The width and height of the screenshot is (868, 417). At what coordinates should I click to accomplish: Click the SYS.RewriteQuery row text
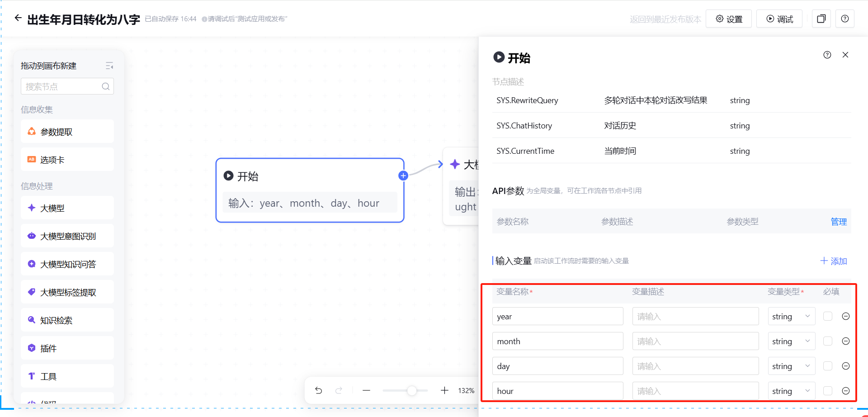(527, 100)
